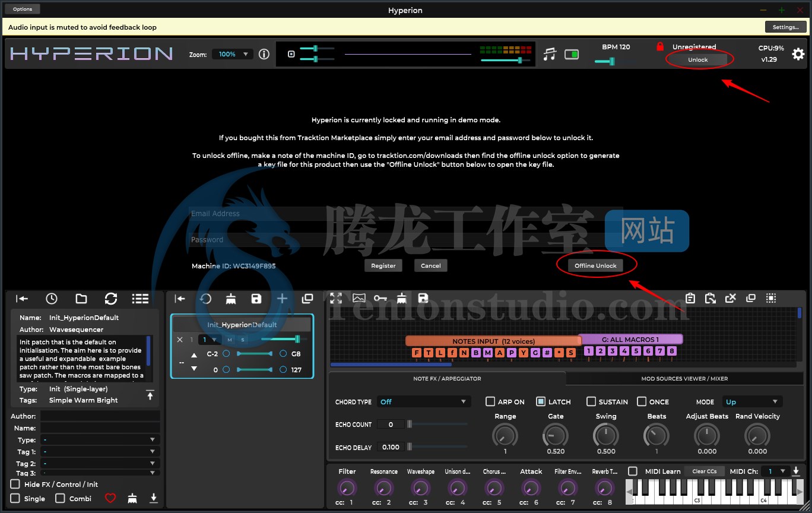Open the layer channel number dropdown
The image size is (812, 513).
click(210, 340)
